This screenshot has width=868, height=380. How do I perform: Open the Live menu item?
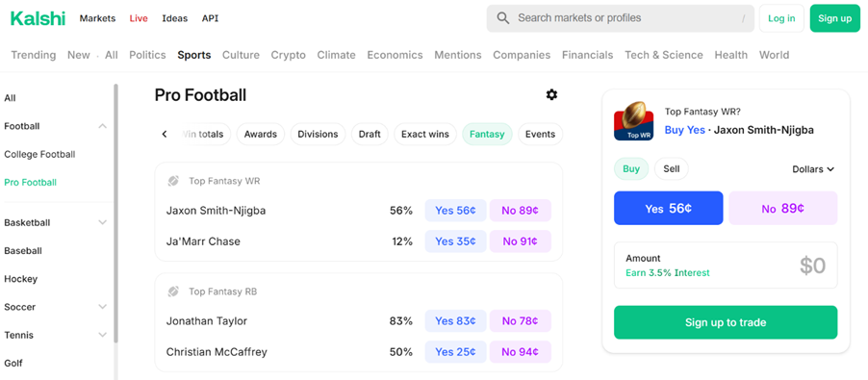coord(139,18)
